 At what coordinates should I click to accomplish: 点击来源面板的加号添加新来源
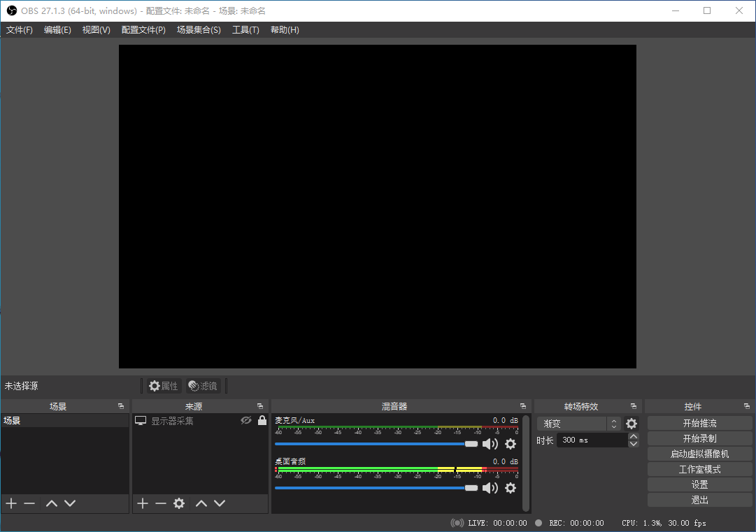point(142,503)
